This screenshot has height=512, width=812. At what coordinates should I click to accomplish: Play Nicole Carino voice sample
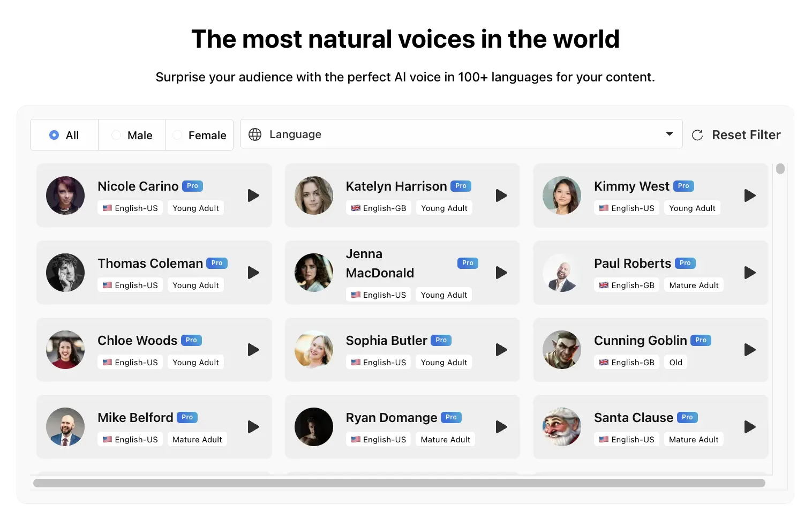click(x=253, y=195)
